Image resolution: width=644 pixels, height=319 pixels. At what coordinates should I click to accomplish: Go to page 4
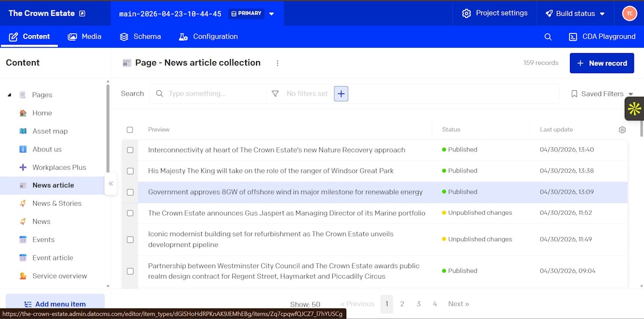pos(435,304)
